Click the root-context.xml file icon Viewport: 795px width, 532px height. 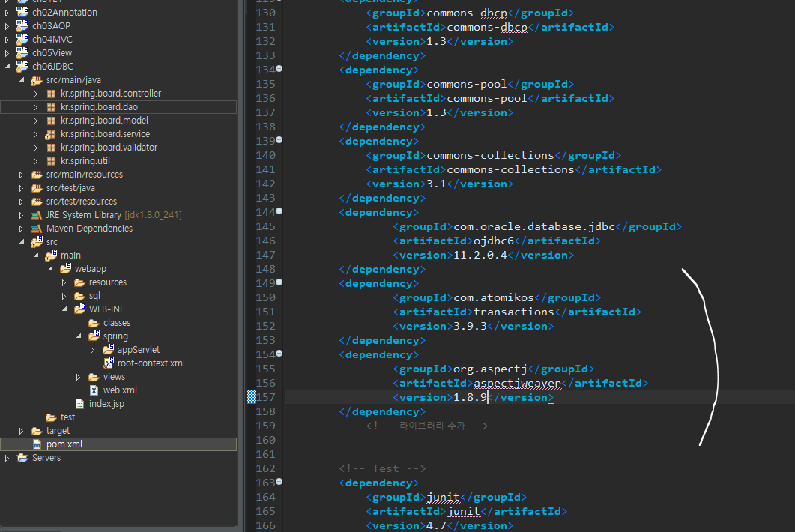pyautogui.click(x=109, y=363)
